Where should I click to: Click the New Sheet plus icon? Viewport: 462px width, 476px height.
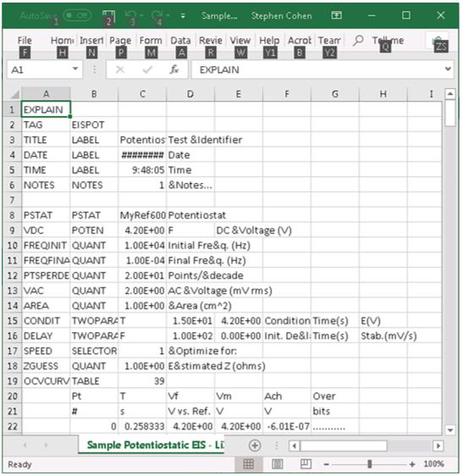[254, 446]
